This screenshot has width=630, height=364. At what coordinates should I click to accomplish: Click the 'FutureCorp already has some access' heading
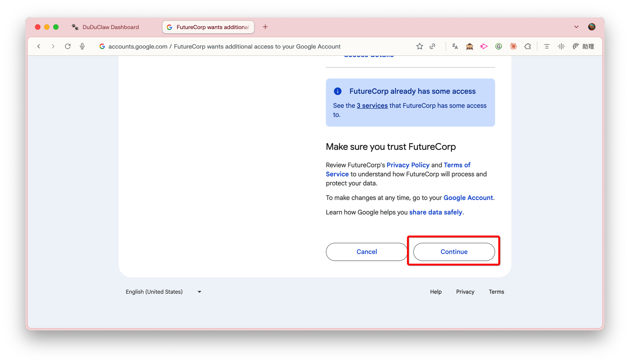[412, 91]
